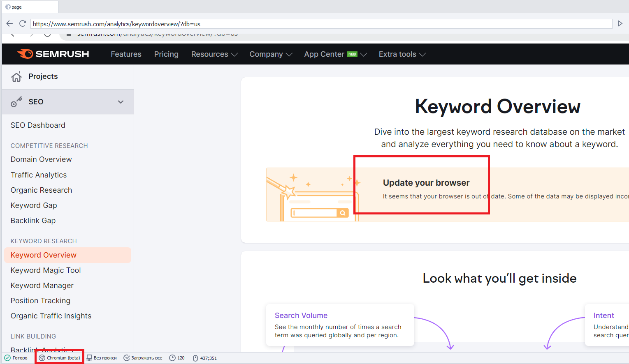
Task: Click the LINK BUILDING section label
Action: [33, 336]
